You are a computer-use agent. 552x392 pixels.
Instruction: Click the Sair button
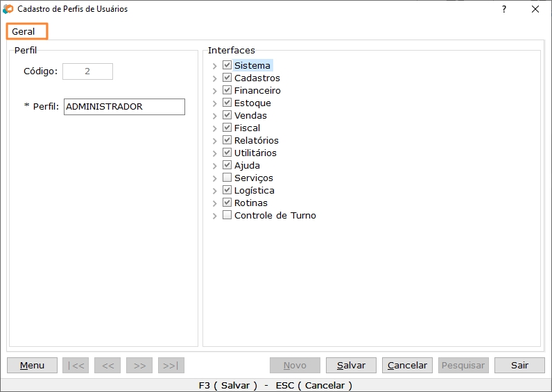point(519,366)
